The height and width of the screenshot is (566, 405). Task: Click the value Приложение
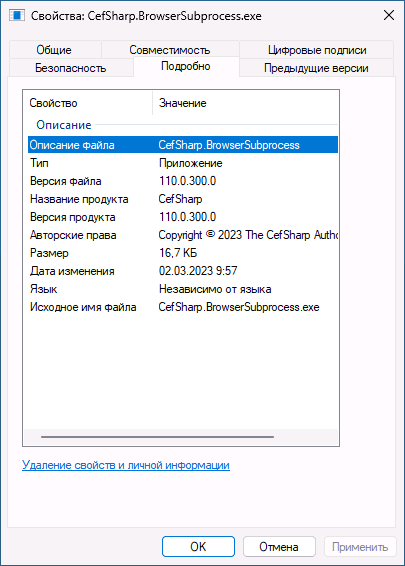pos(191,163)
